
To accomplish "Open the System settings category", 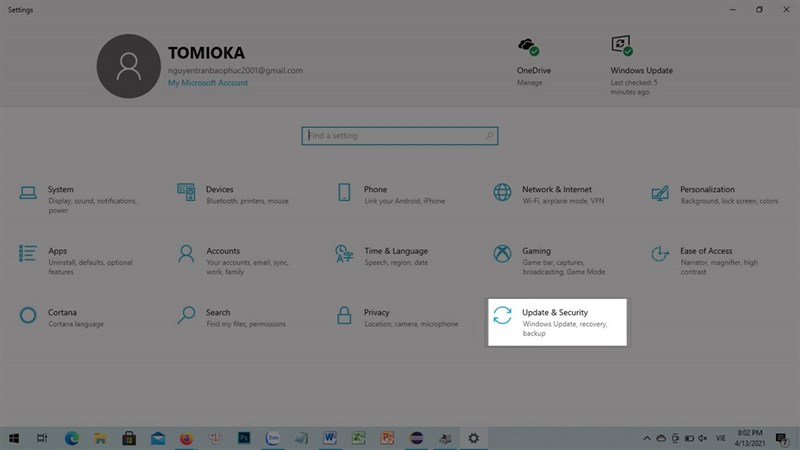I will coord(79,199).
